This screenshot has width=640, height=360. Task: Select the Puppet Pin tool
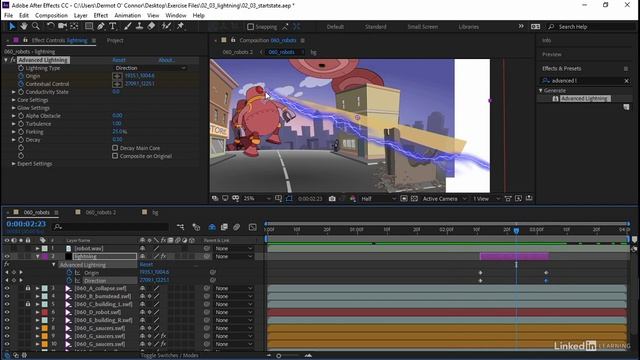point(180,27)
